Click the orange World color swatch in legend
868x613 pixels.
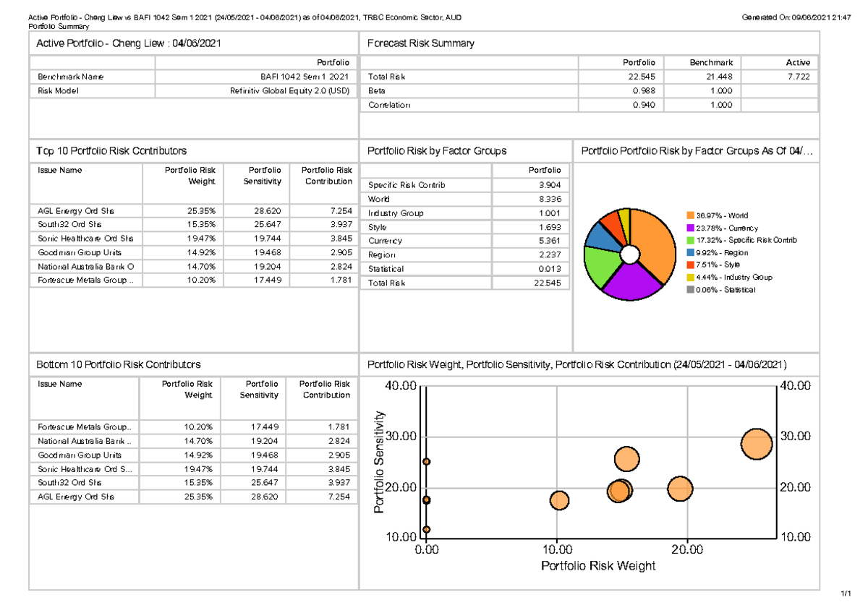(x=689, y=215)
